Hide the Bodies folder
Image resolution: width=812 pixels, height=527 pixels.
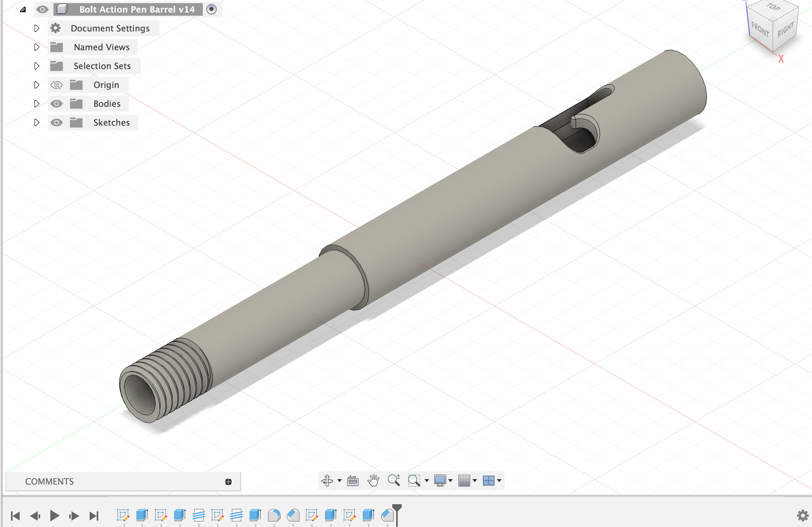pyautogui.click(x=57, y=104)
